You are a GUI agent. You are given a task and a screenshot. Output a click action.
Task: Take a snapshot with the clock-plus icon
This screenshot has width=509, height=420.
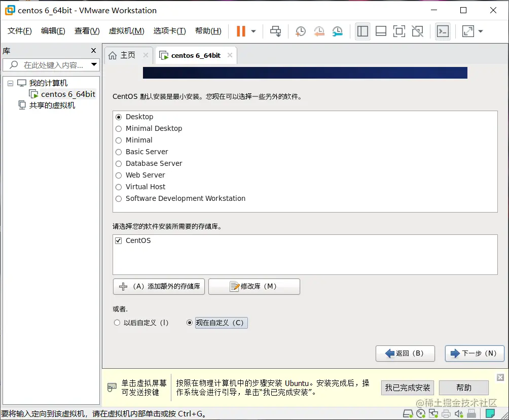301,31
